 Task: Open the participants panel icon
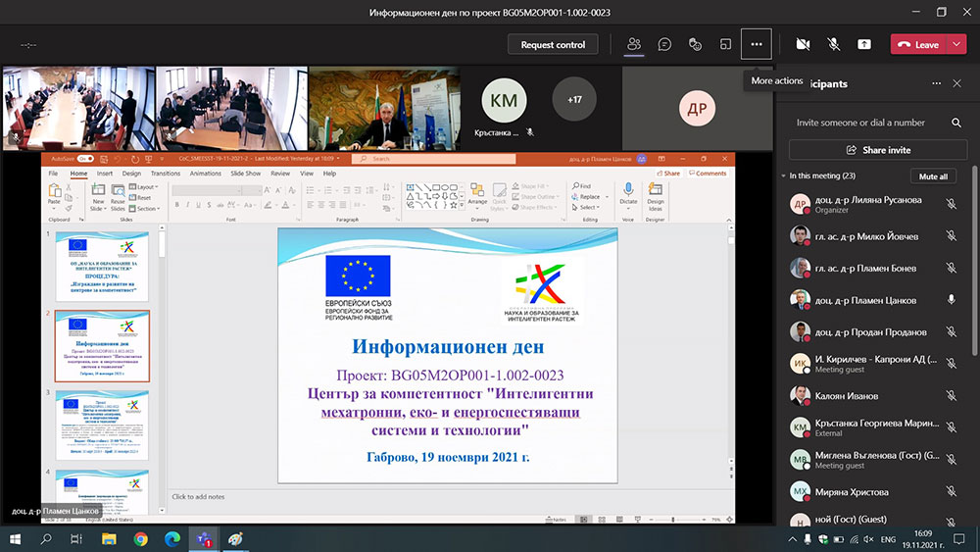point(634,44)
